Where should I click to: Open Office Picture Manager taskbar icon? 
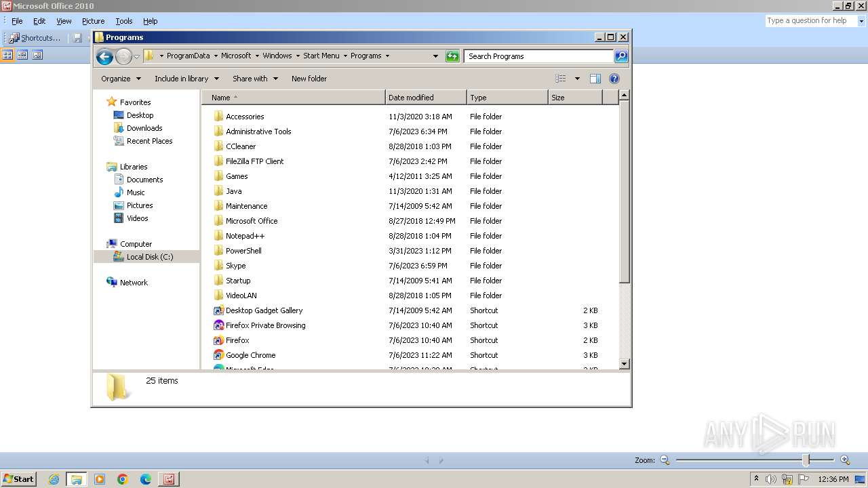click(x=168, y=479)
